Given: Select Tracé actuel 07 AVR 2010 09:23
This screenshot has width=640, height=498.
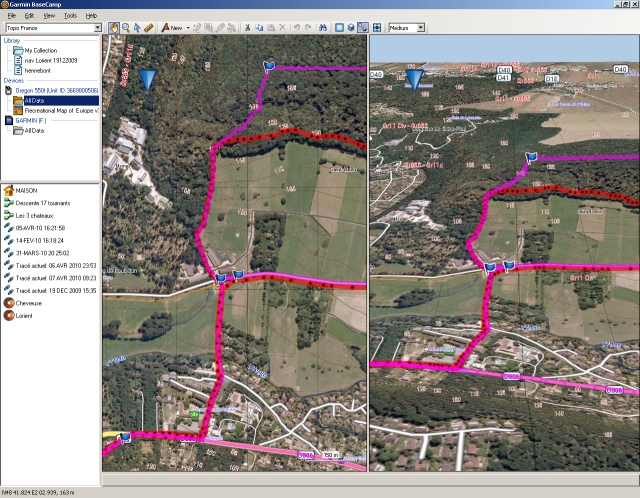Looking at the screenshot, I should [56, 278].
